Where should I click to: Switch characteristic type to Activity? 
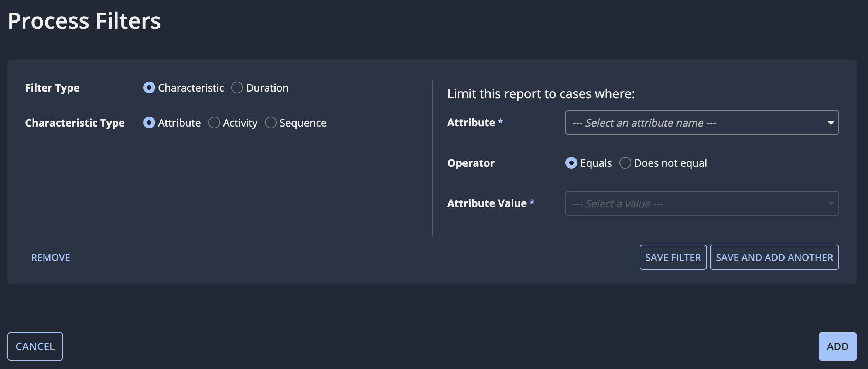point(214,123)
